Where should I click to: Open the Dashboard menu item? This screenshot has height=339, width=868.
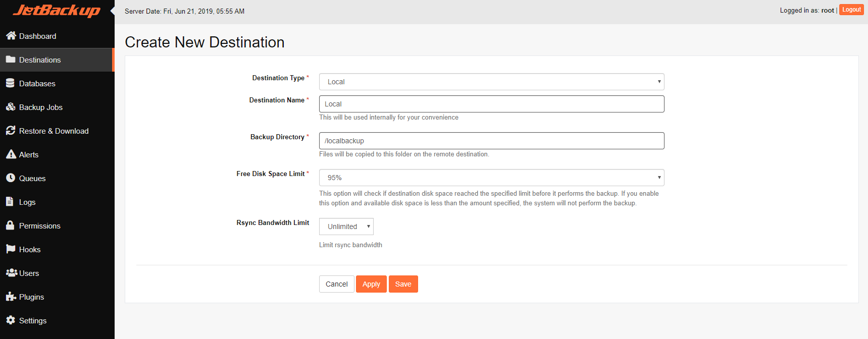coord(57,36)
